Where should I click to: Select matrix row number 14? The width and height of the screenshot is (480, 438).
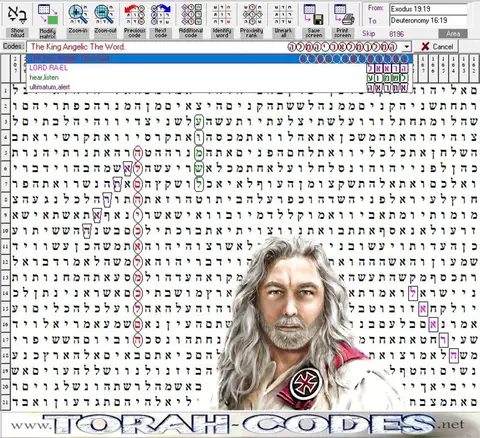5,293
